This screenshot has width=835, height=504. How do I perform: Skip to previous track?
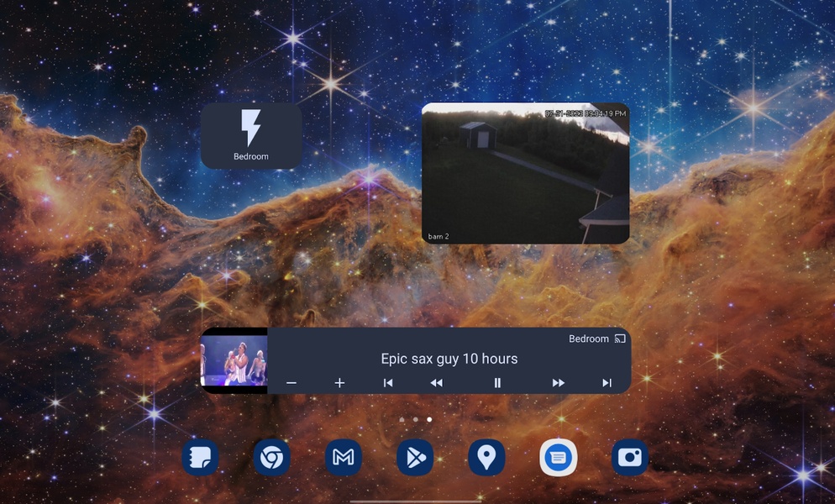tap(388, 383)
